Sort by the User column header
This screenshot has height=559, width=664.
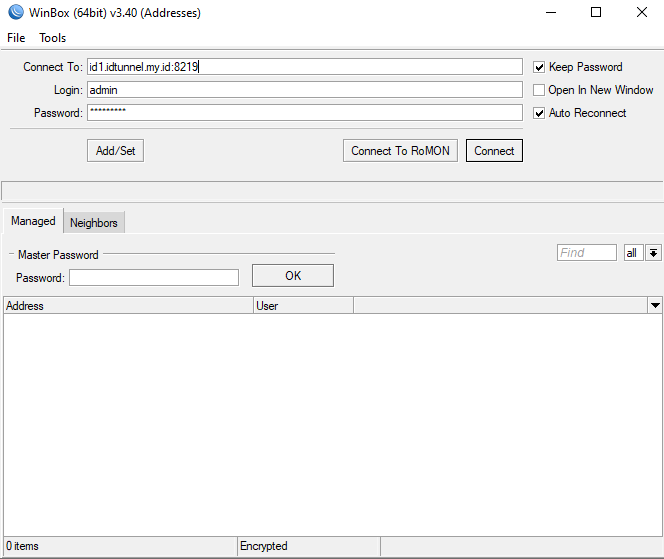pos(304,306)
